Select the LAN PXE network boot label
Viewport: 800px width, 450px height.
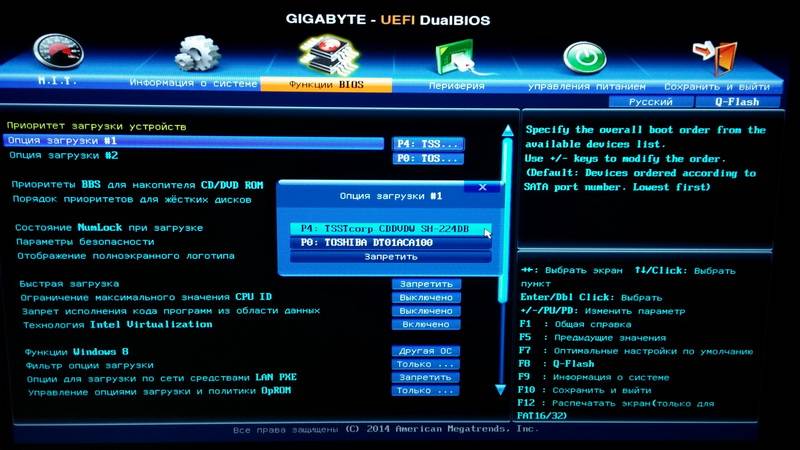[162, 378]
